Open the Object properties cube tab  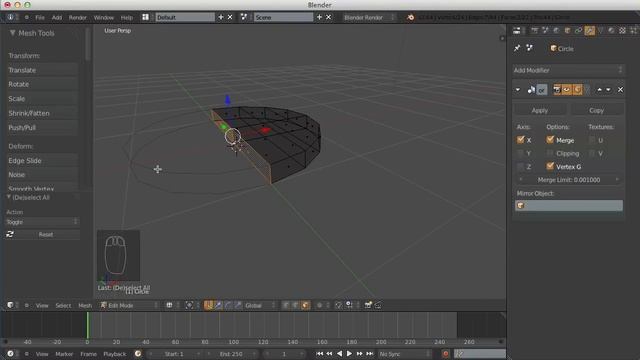pos(567,31)
